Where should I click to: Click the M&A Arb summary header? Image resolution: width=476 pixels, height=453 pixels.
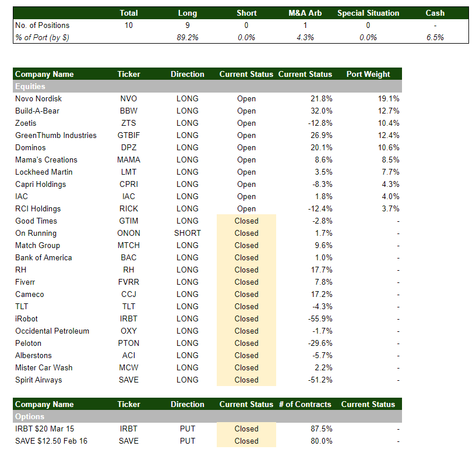click(305, 13)
